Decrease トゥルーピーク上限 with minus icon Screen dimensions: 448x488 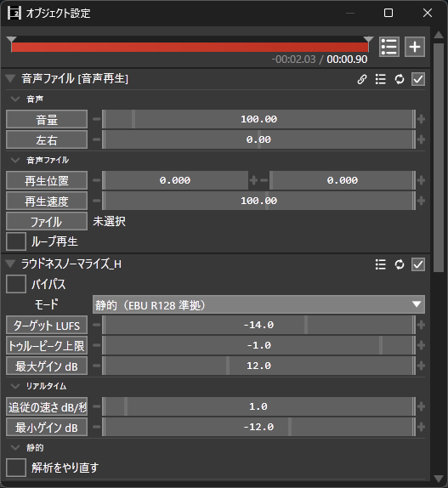[x=97, y=345]
